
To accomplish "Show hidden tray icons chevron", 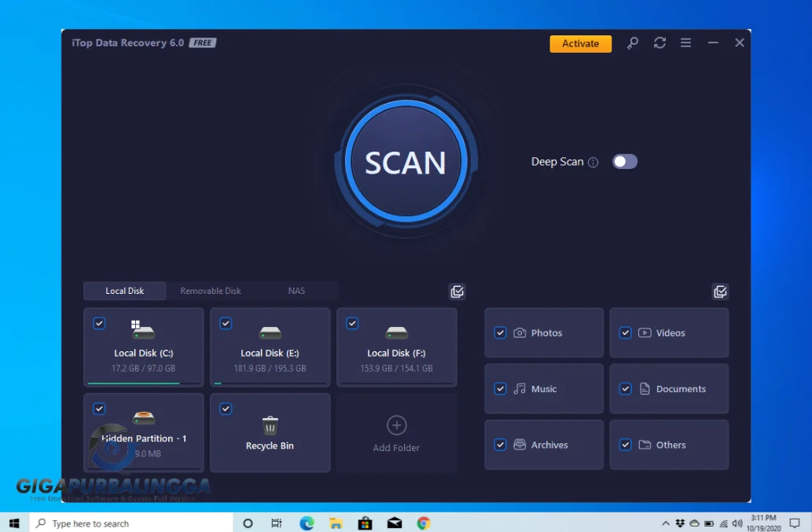I will click(x=666, y=523).
